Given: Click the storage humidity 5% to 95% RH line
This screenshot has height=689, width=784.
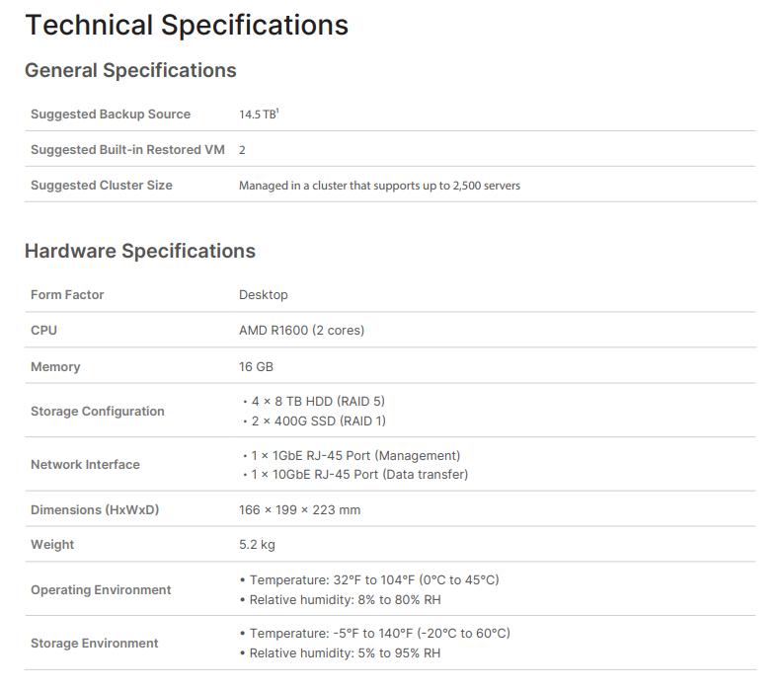Looking at the screenshot, I should pos(345,652).
